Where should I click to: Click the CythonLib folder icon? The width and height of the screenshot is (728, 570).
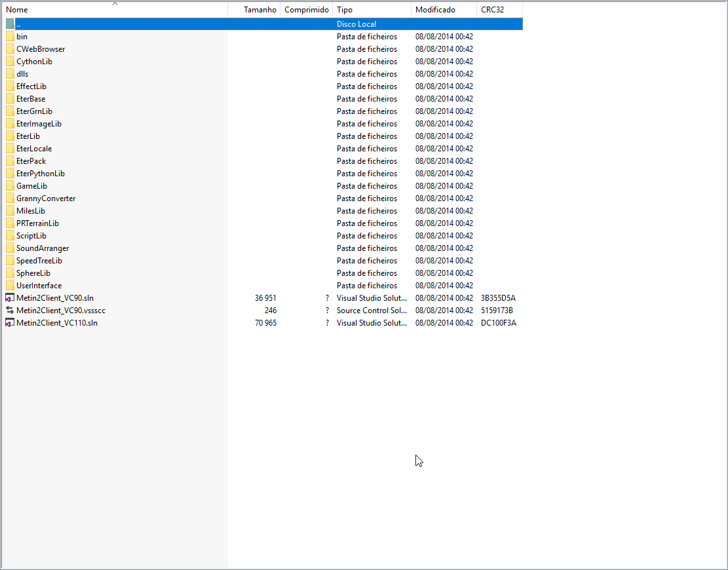tap(10, 62)
